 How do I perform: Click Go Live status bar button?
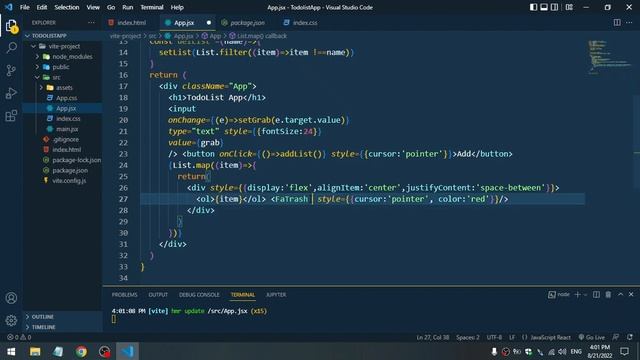pyautogui.click(x=591, y=338)
